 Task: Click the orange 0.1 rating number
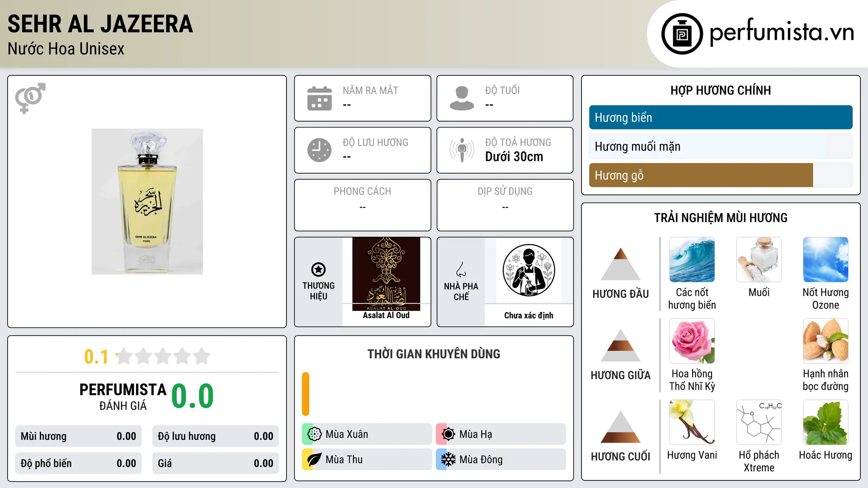(x=96, y=357)
